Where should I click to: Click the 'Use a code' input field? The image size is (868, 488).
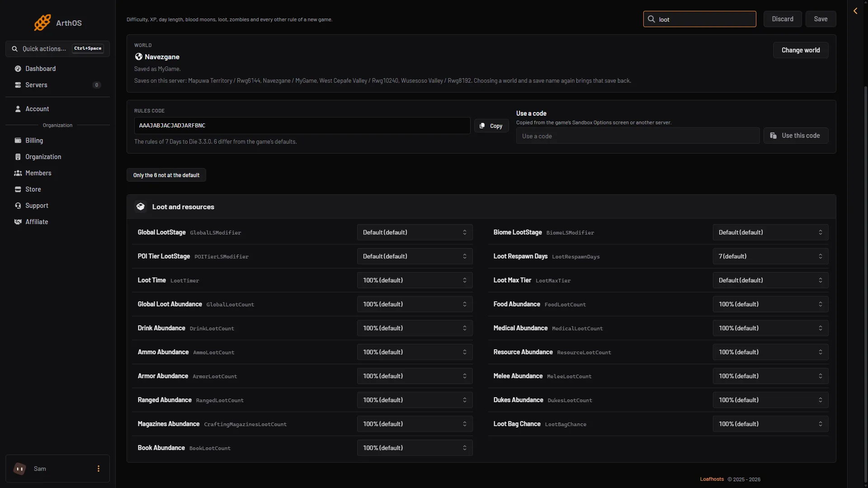tap(638, 136)
